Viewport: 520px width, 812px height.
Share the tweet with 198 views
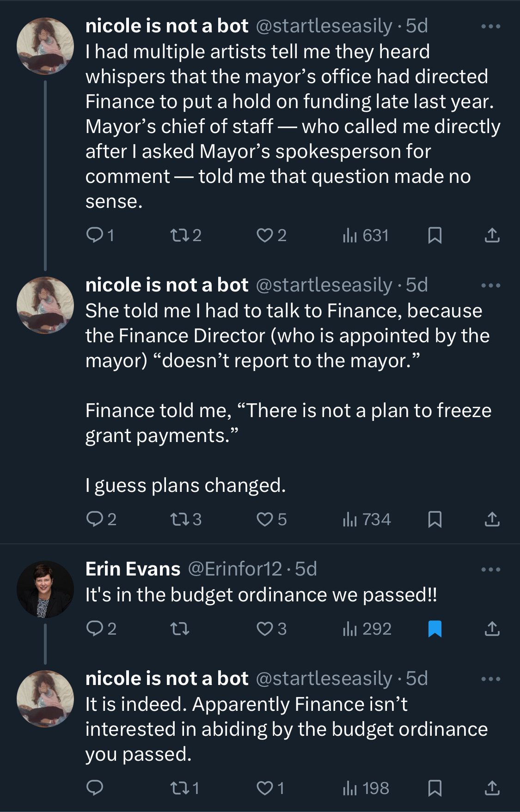492,788
